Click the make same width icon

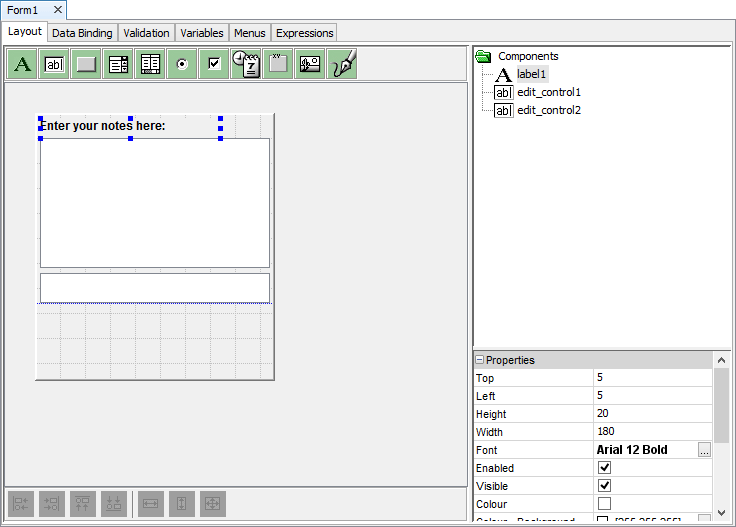coord(151,504)
